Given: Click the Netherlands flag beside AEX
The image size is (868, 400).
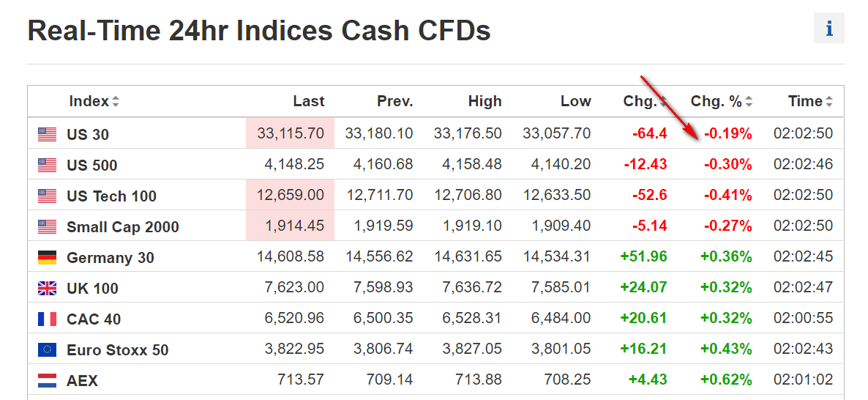Looking at the screenshot, I should point(48,380).
